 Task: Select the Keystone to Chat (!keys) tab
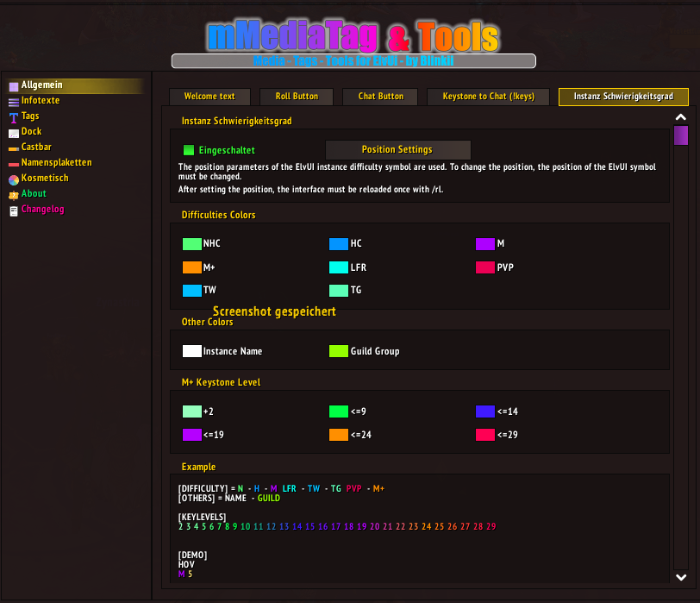point(487,97)
